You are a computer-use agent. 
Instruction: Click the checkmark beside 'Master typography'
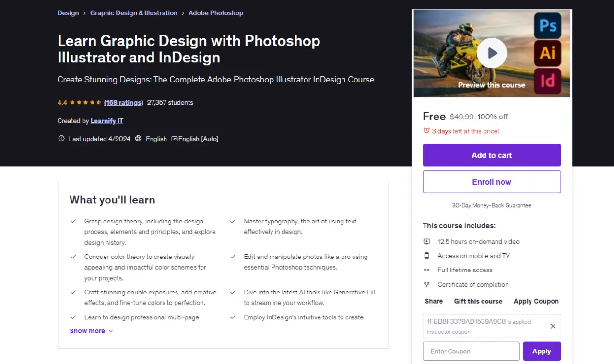coord(233,221)
